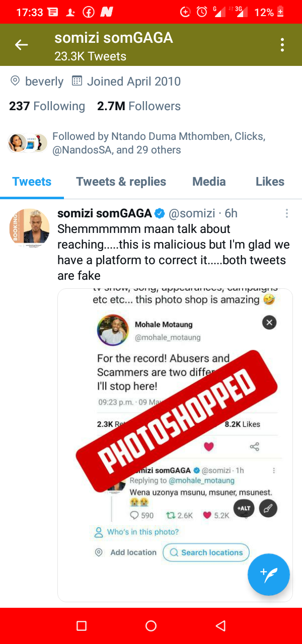This screenshot has width=302, height=644.
Task: Tap the Android home circle button
Action: point(150,625)
